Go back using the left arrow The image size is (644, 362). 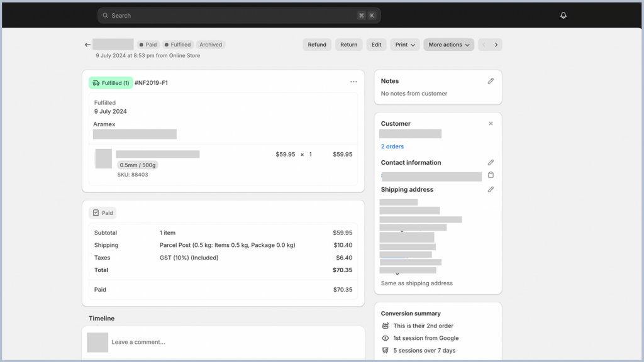pyautogui.click(x=87, y=45)
